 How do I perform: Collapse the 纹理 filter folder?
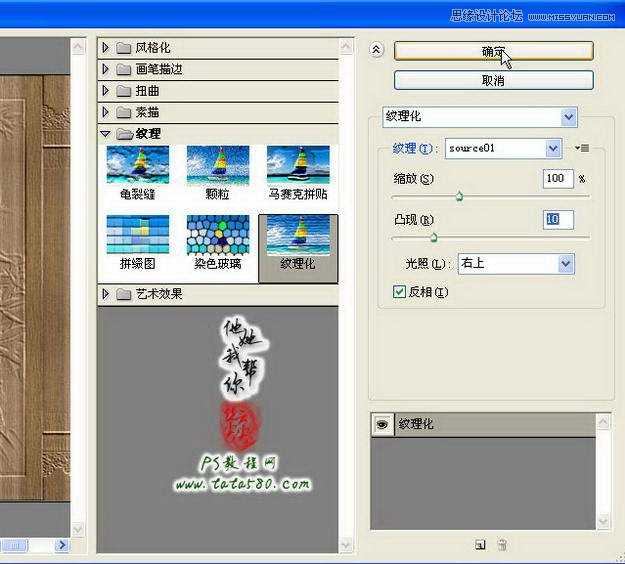105,134
